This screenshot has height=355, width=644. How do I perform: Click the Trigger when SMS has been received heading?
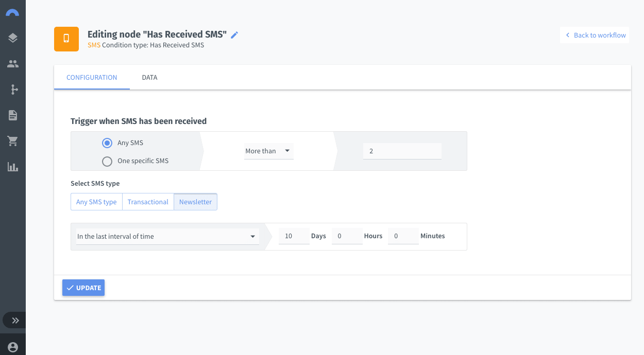(x=139, y=121)
